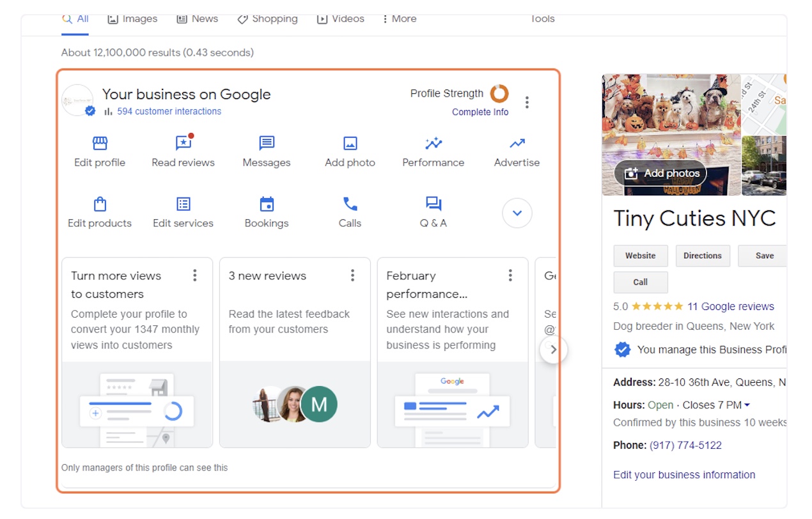Open More search options menu
The image size is (812, 519).
[399, 19]
